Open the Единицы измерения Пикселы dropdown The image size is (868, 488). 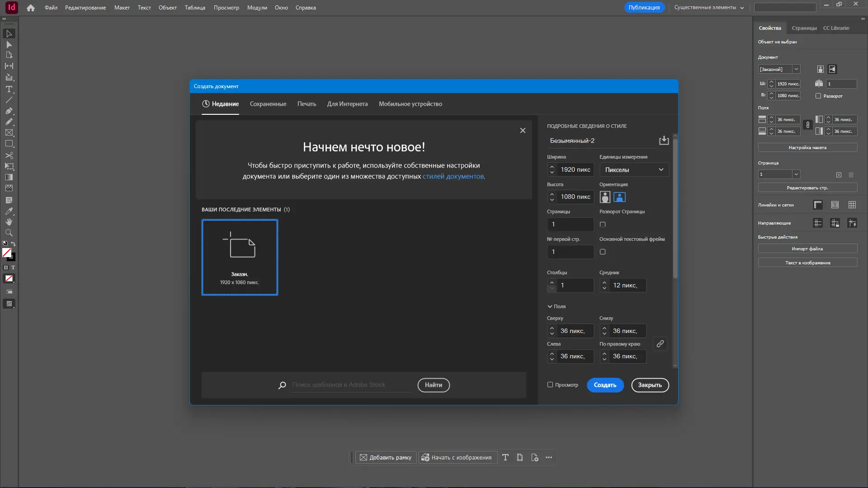click(x=634, y=170)
